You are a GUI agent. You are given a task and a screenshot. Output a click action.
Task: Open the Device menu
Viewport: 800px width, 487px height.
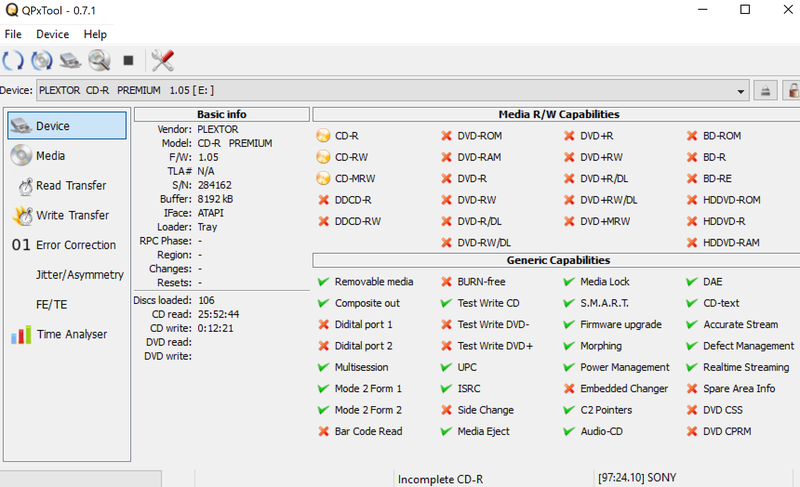click(x=53, y=34)
